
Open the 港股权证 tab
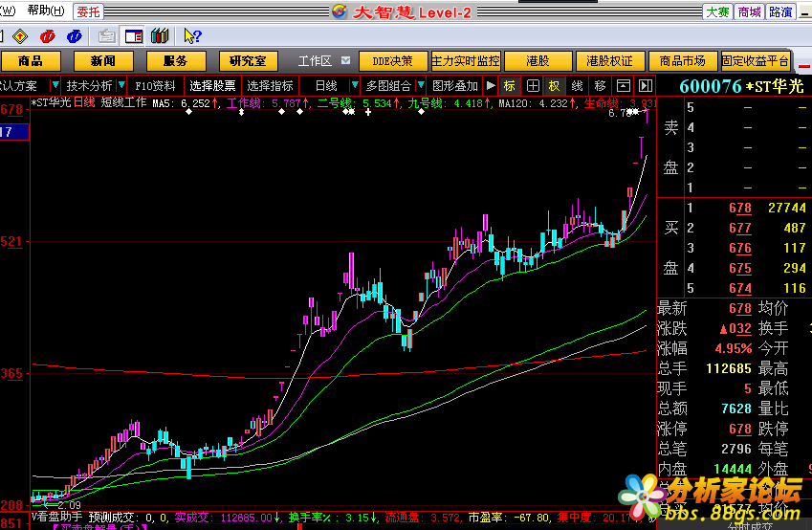pyautogui.click(x=610, y=61)
